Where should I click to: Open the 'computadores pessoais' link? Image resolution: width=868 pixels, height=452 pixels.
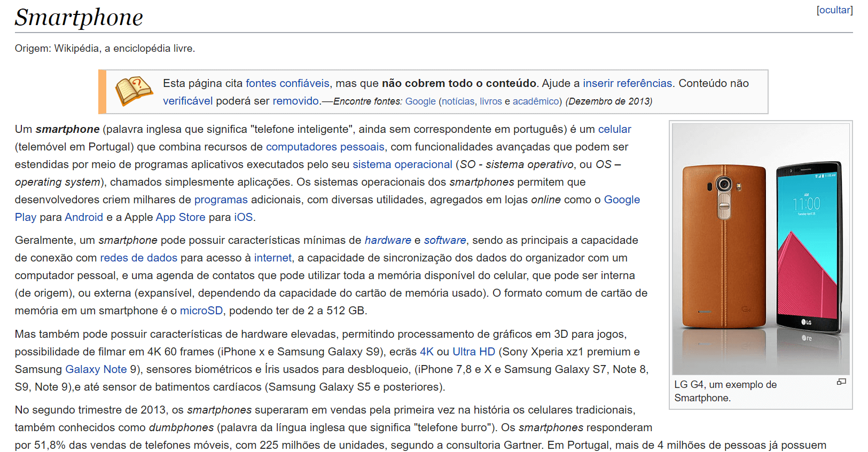(x=325, y=147)
